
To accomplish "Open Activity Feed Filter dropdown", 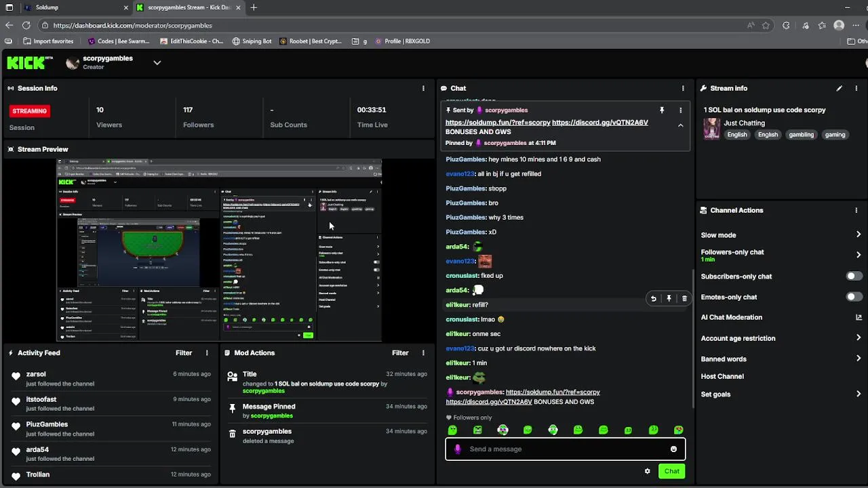I will [184, 352].
